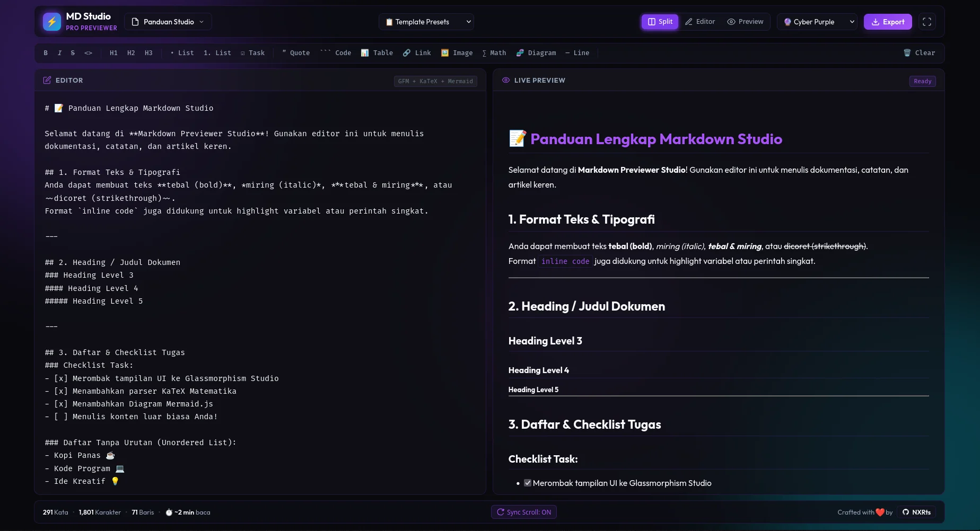Open the Cyber Purple theme dropdown
The height and width of the screenshot is (531, 980).
817,22
